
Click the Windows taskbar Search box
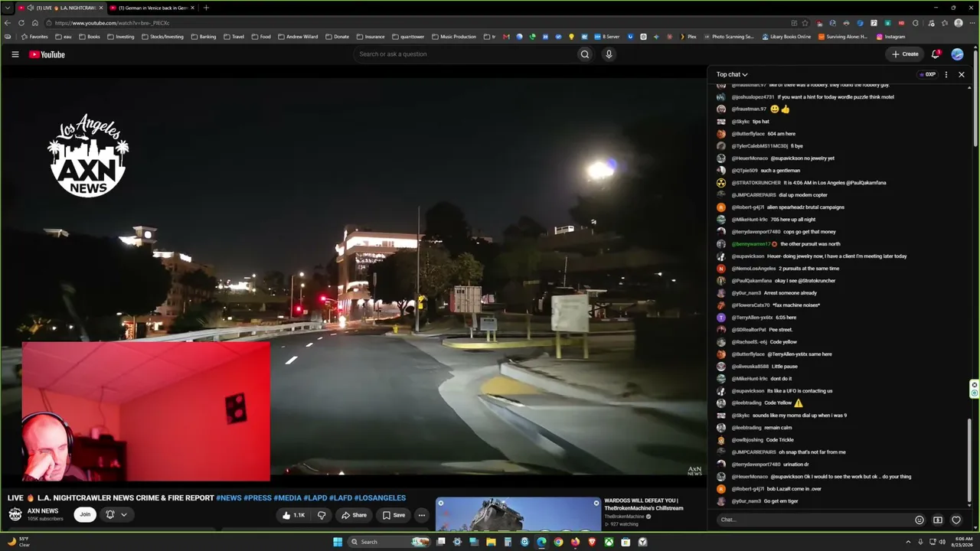[390, 542]
